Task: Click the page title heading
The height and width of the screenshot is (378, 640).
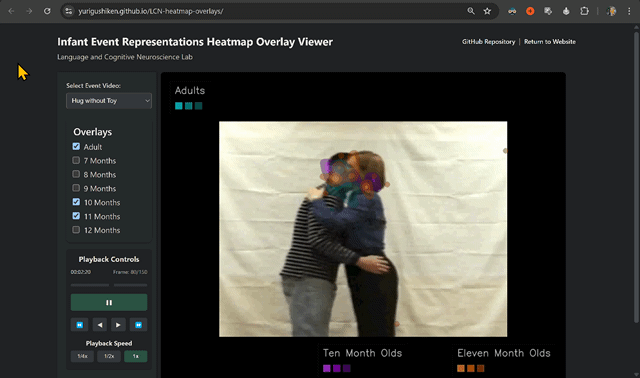Action: point(195,42)
